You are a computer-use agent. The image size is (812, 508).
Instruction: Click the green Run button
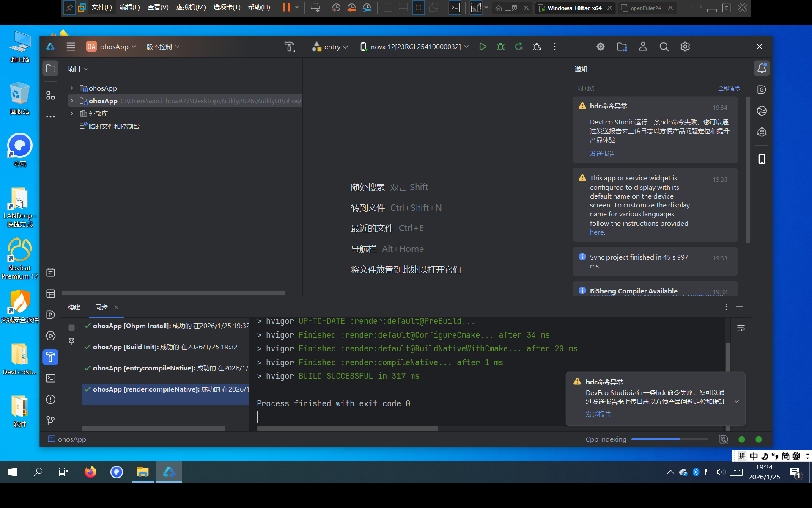483,47
